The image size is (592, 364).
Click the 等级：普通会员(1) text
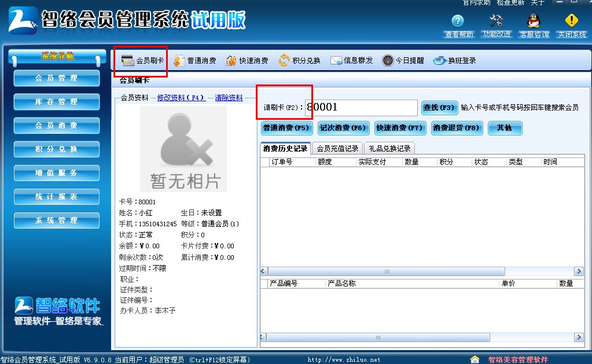(x=210, y=224)
